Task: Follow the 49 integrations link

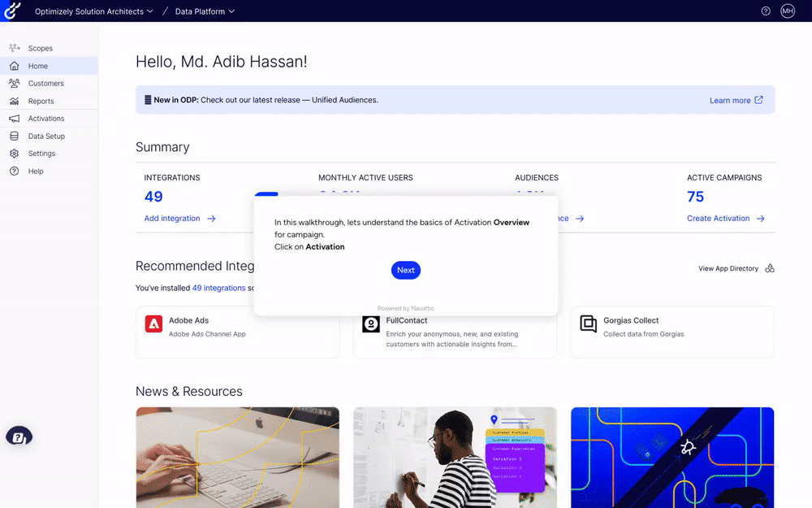Action: pyautogui.click(x=218, y=288)
